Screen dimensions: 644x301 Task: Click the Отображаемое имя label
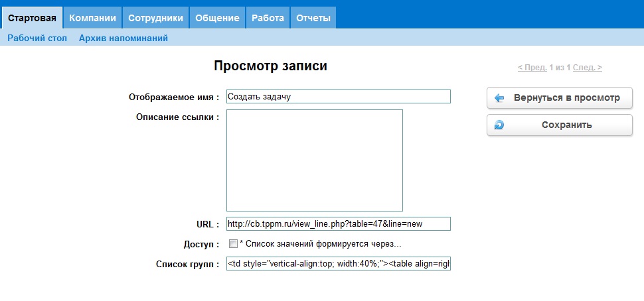[x=174, y=97]
